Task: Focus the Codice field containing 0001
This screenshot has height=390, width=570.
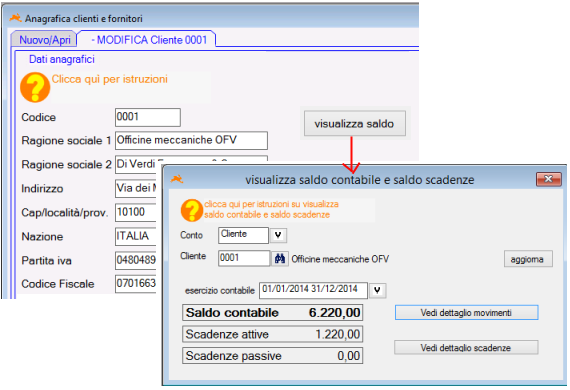Action: 148,117
